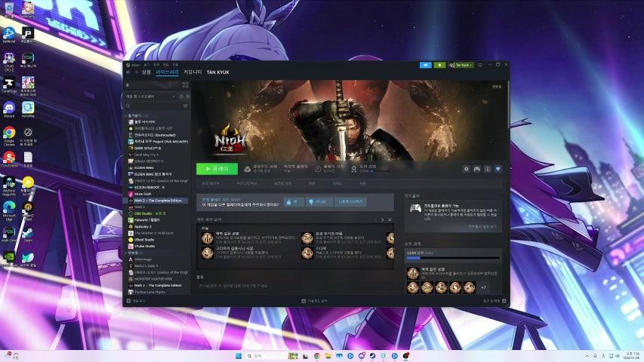Open the games and software filter dropdown
This screenshot has width=644, height=362.
coord(150,97)
